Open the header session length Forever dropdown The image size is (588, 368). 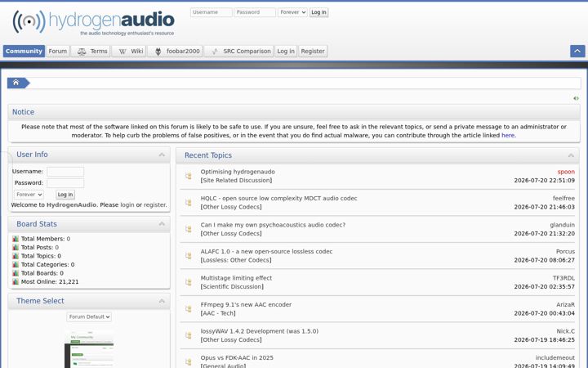point(292,12)
